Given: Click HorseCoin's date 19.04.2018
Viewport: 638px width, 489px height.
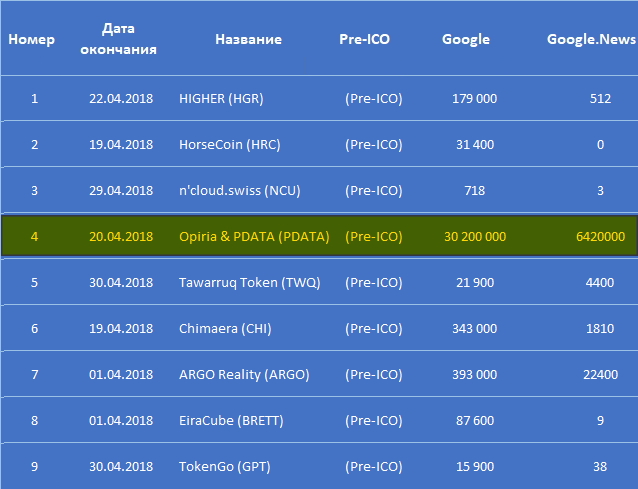Looking at the screenshot, I should [121, 144].
